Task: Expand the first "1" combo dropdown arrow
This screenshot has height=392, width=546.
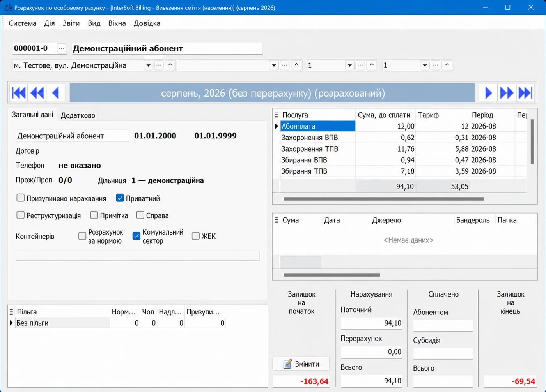Action: click(x=350, y=65)
